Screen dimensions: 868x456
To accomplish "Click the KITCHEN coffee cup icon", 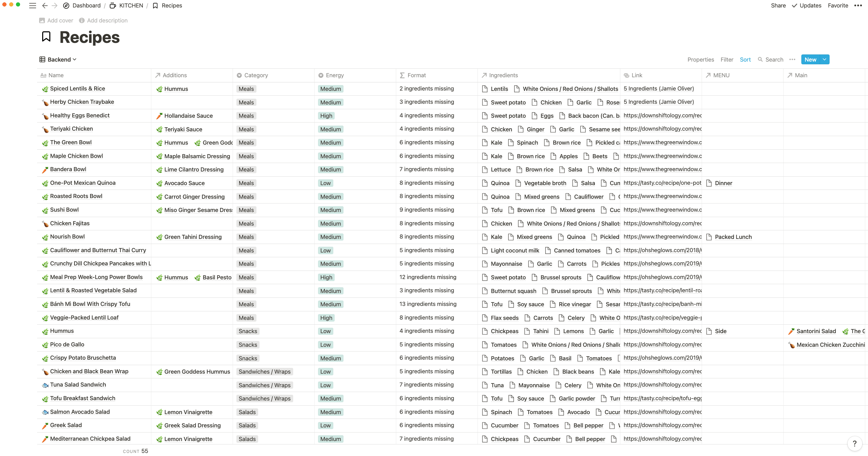I will 113,5.
